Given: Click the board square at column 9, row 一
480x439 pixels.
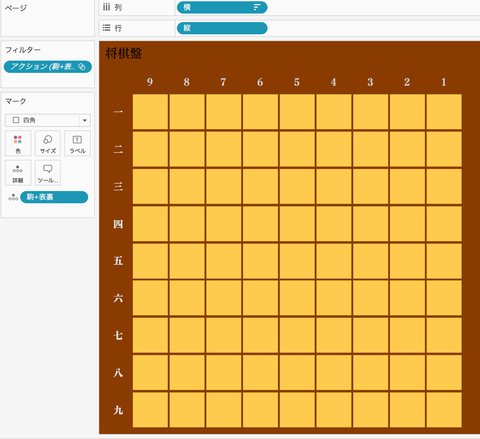Looking at the screenshot, I should tap(150, 112).
